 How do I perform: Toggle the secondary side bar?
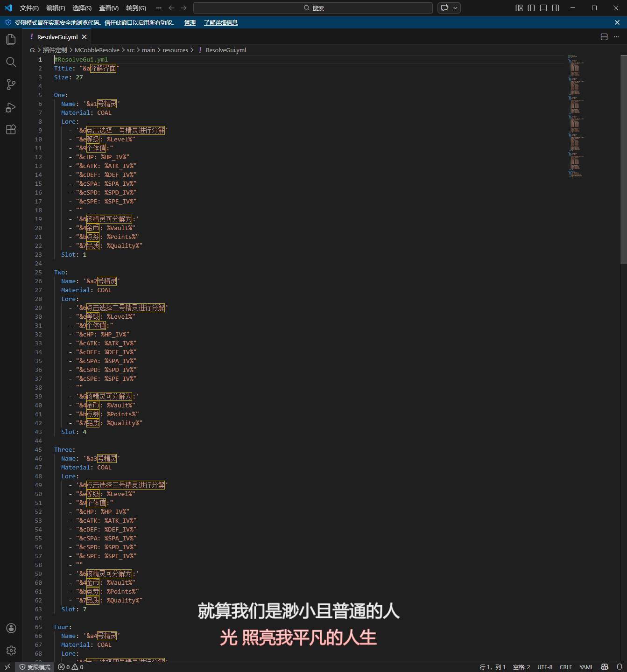556,8
